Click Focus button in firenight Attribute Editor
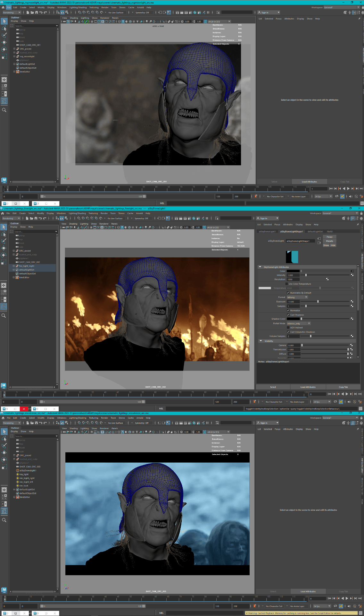 (330, 237)
